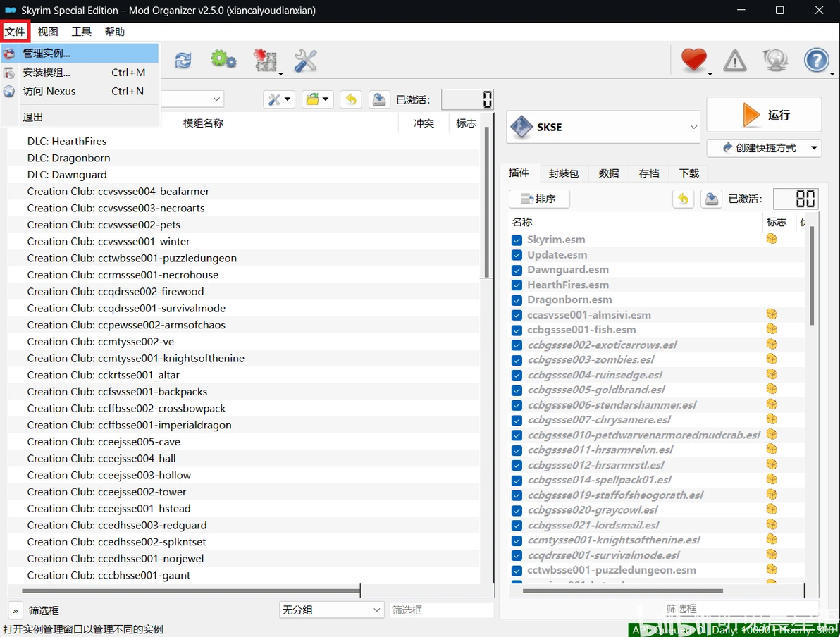
Task: Open the 工具 menu
Action: [x=82, y=32]
